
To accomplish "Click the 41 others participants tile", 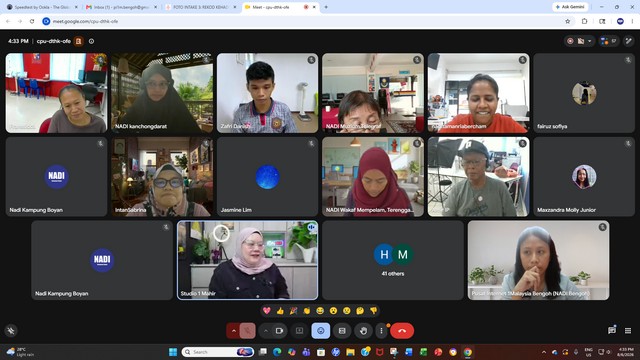I will (393, 260).
